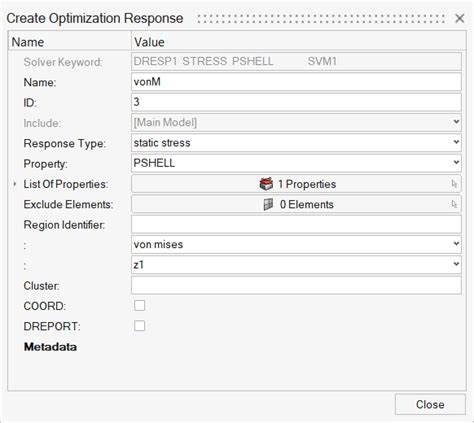
Task: Click the Region Identifier input field
Action: tap(296, 224)
